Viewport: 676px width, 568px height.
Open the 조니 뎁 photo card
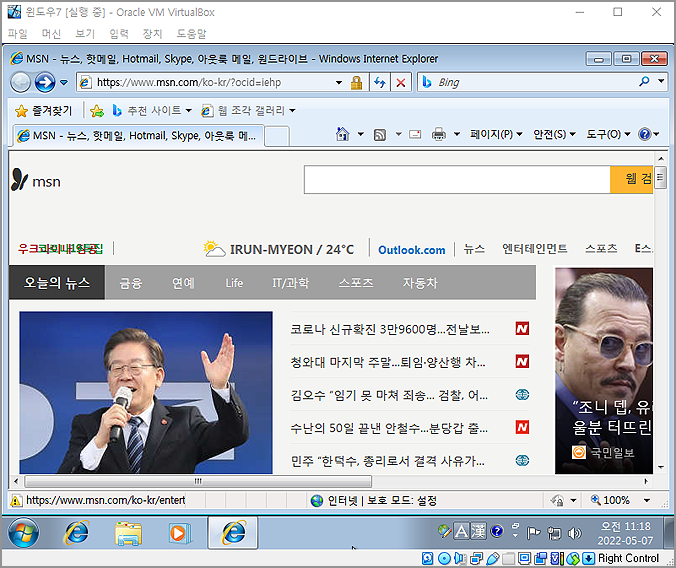pyautogui.click(x=604, y=371)
